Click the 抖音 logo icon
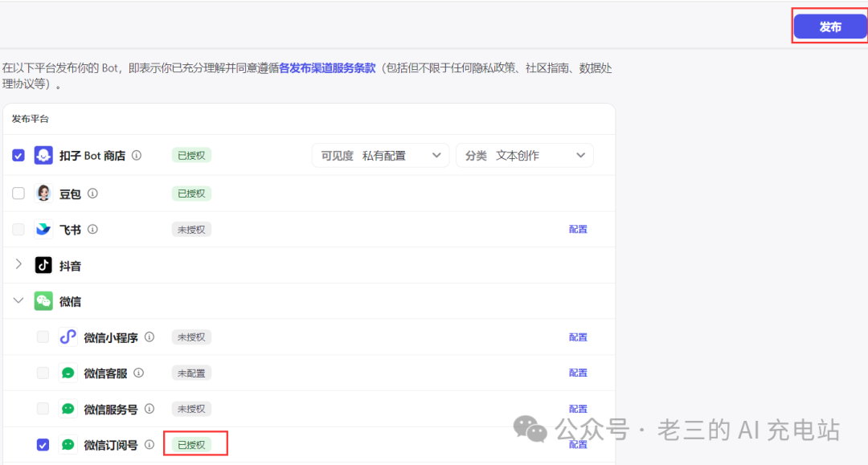868x465 pixels. (43, 265)
